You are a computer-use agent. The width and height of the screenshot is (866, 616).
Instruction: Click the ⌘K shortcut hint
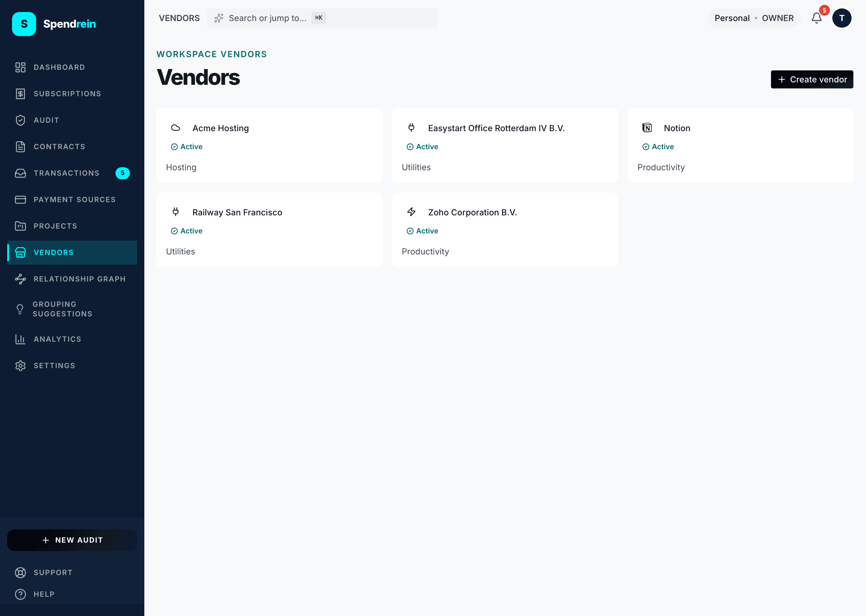pos(318,18)
